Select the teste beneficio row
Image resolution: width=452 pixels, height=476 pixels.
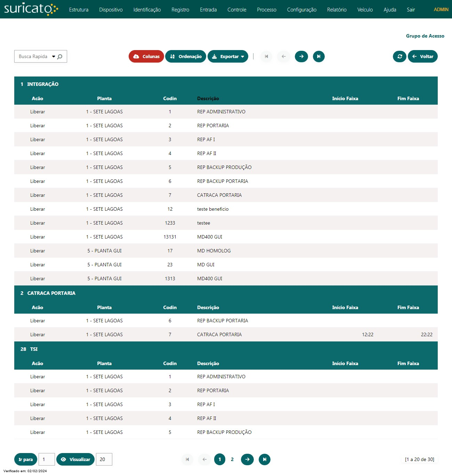pyautogui.click(x=226, y=209)
